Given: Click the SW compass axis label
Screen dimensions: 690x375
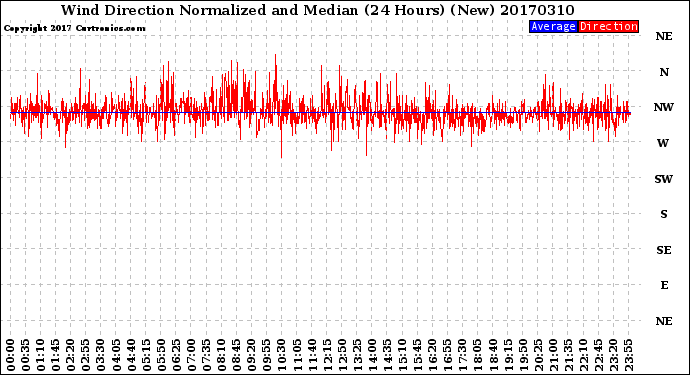Looking at the screenshot, I should 664,179.
